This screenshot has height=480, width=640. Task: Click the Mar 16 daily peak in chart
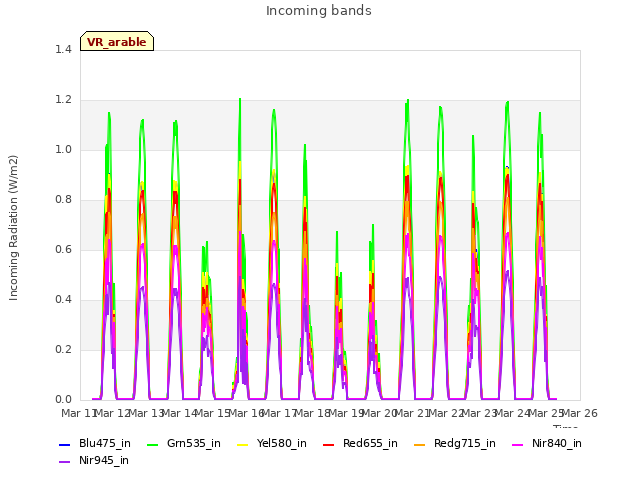pyautogui.click(x=240, y=99)
